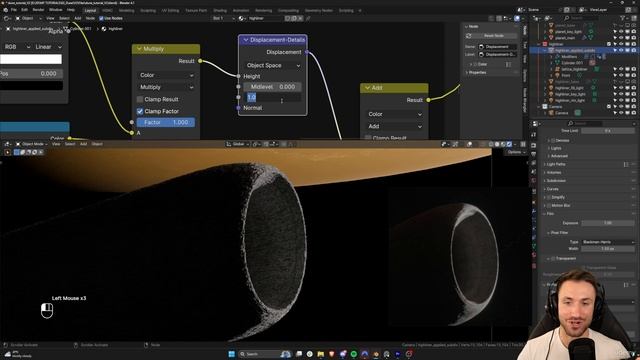Click the Displacement node Name field
Viewport: 640px width, 360px height.
coord(497,47)
